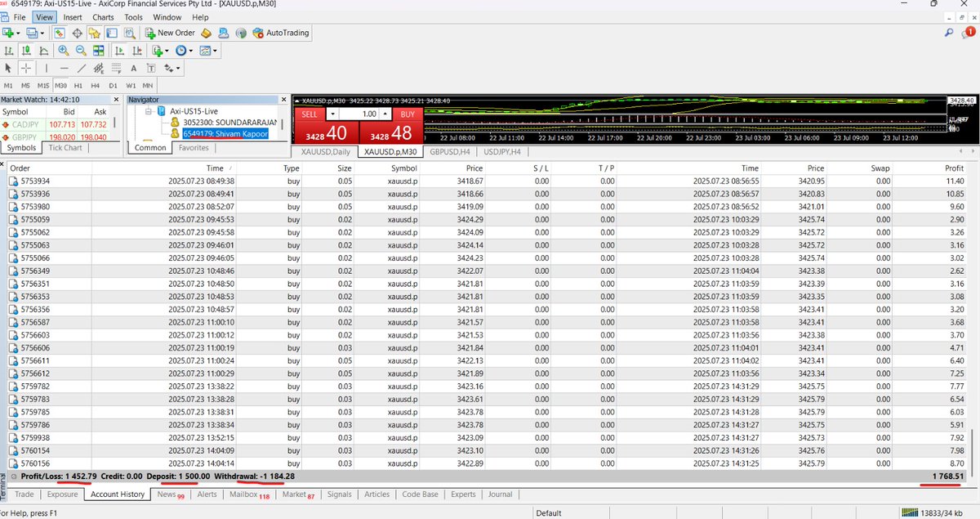
Task: Select the Crosshair tool
Action: pos(26,69)
